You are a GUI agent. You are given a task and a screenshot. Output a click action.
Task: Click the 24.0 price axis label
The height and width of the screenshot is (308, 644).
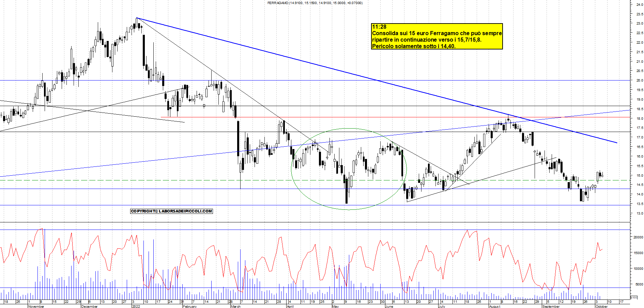(x=640, y=4)
